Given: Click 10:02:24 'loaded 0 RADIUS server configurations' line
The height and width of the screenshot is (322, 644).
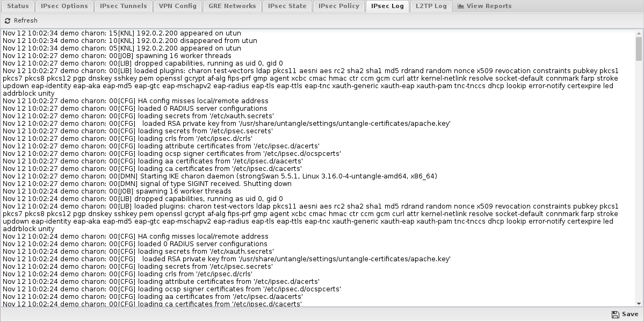Looking at the screenshot, I should pyautogui.click(x=135, y=244).
